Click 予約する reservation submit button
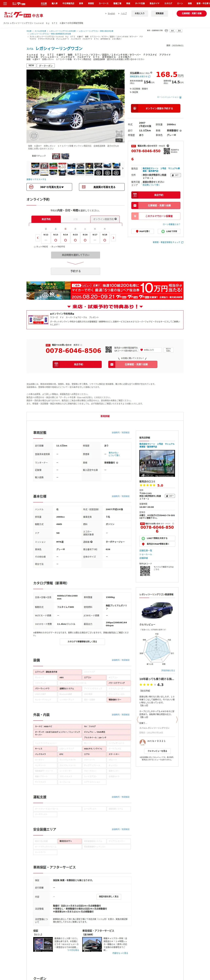This screenshot has height=980, width=210. 75,271
